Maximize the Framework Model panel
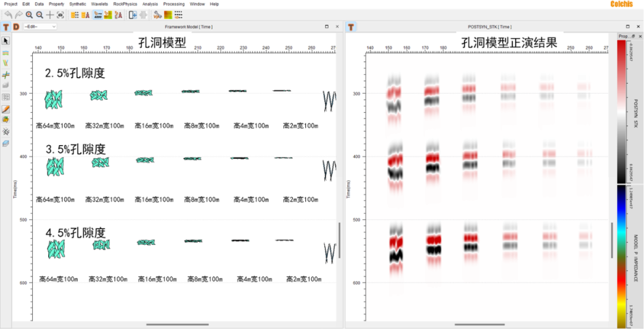Viewport: 644px width, 329px height. pos(327,26)
